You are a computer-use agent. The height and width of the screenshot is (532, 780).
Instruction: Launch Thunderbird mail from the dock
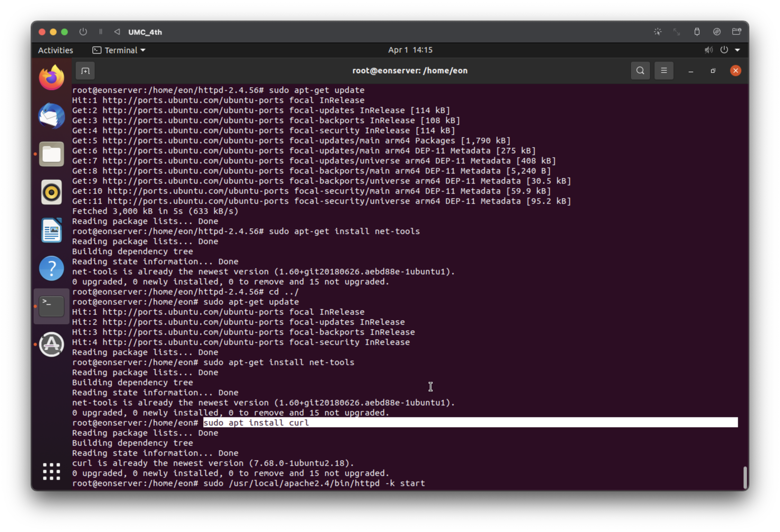51,116
